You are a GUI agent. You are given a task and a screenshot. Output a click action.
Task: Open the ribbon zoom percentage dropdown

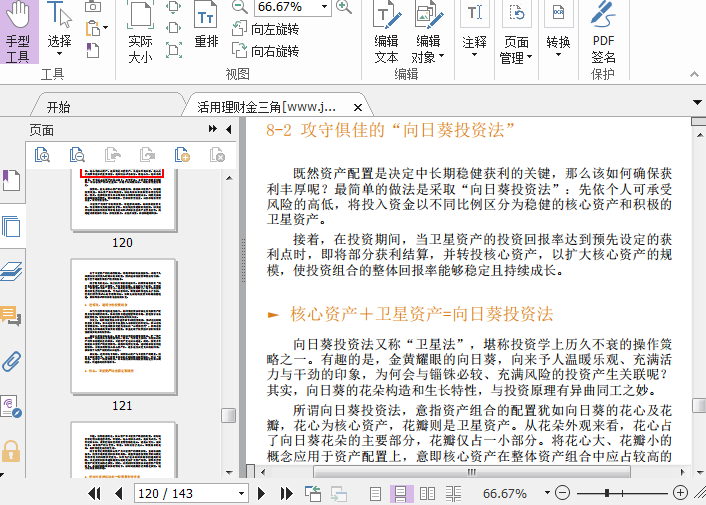[x=324, y=7]
